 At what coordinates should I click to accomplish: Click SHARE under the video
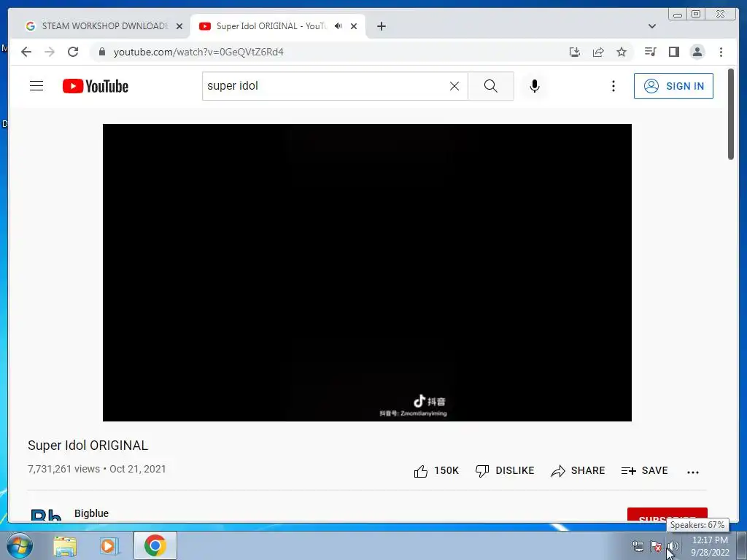point(578,471)
